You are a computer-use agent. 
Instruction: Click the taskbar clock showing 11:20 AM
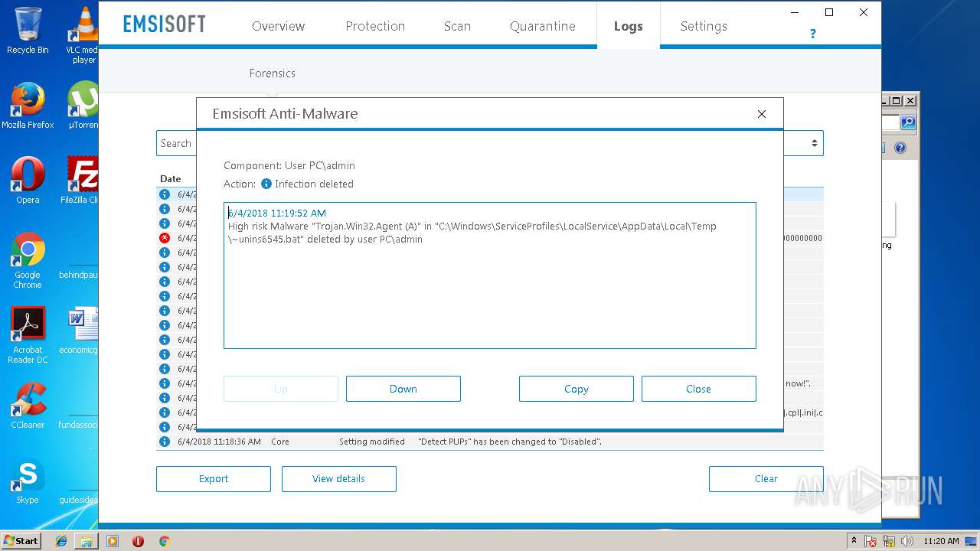(942, 541)
